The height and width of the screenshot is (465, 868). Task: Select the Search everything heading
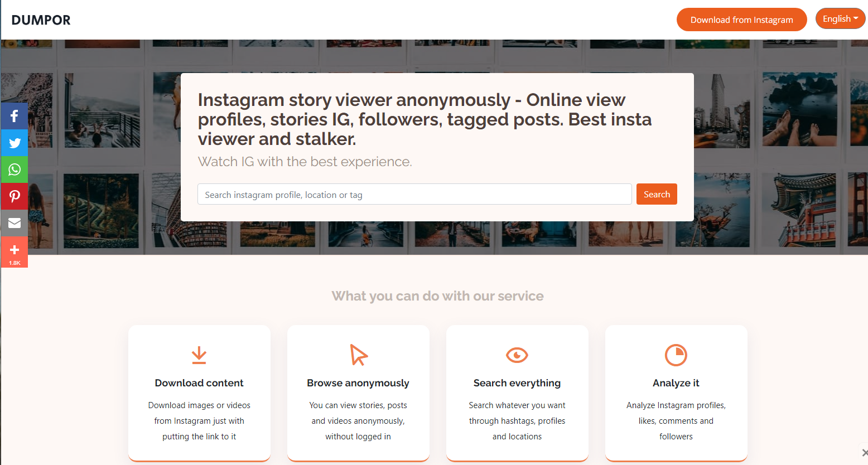517,383
